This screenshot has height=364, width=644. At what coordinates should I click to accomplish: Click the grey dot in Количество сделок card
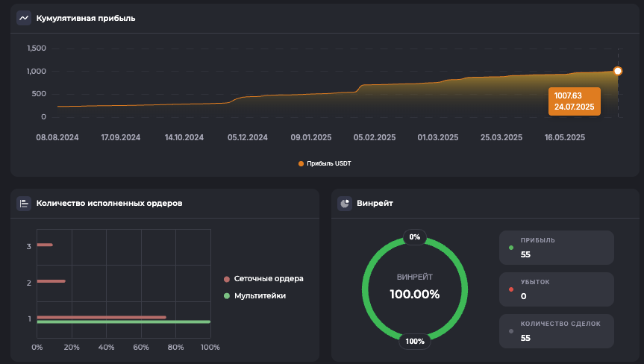pos(510,331)
